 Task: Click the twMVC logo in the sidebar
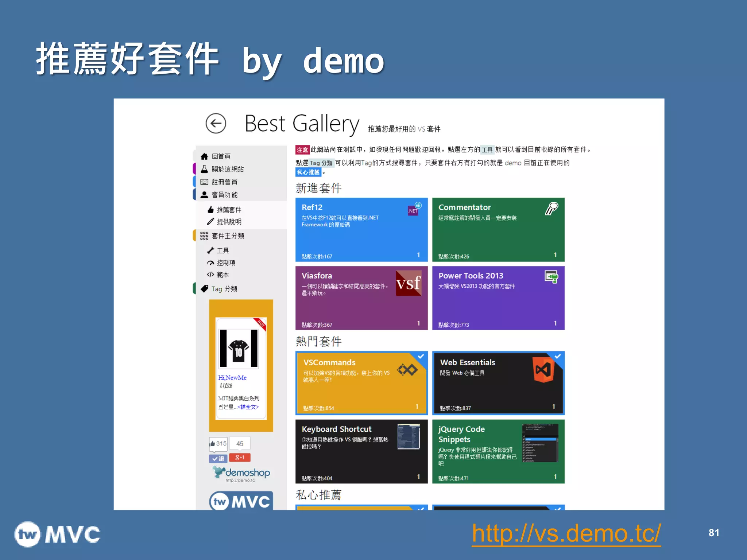[x=241, y=501]
